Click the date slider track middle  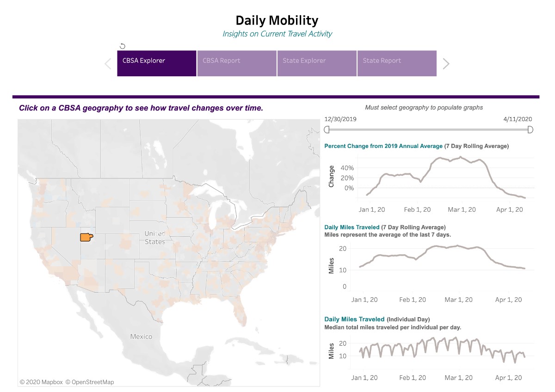428,130
